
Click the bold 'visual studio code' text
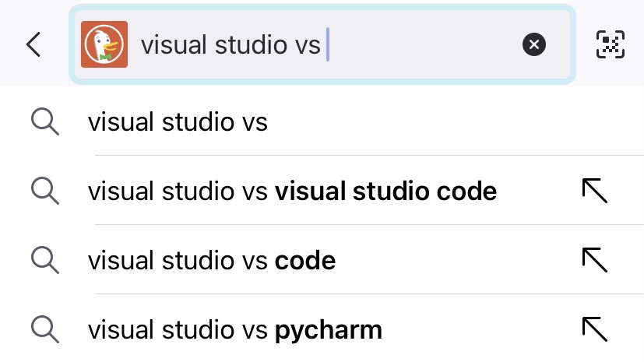[385, 191]
